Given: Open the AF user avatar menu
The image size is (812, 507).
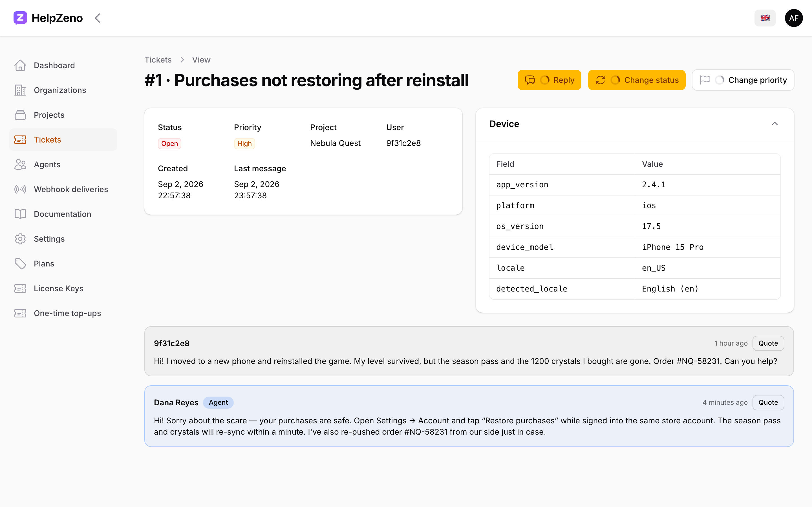Looking at the screenshot, I should click(794, 18).
